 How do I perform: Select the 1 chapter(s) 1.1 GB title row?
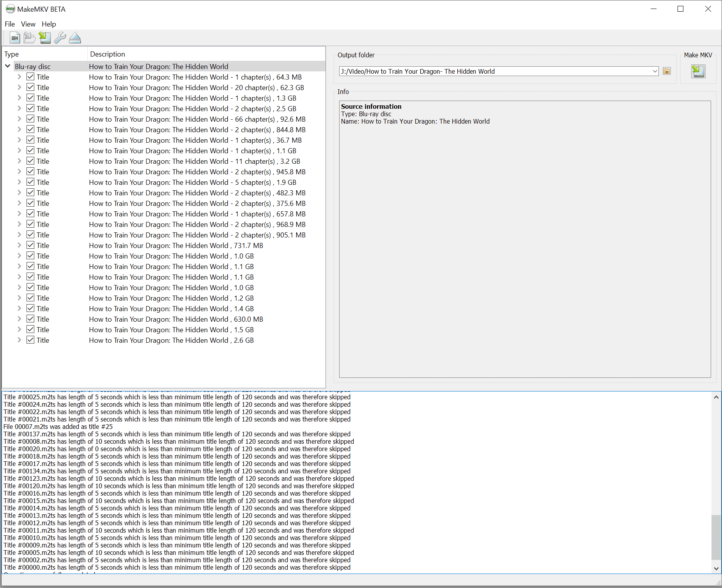(x=164, y=151)
